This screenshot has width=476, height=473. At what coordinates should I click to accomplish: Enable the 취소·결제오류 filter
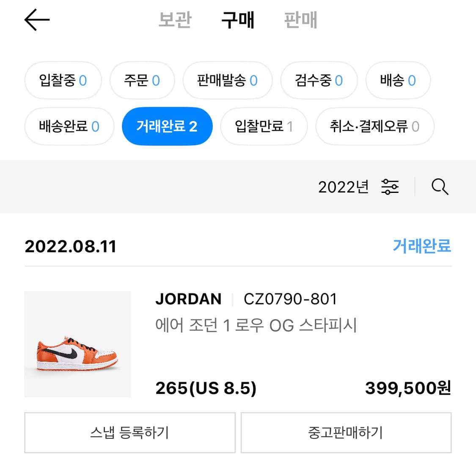[374, 126]
